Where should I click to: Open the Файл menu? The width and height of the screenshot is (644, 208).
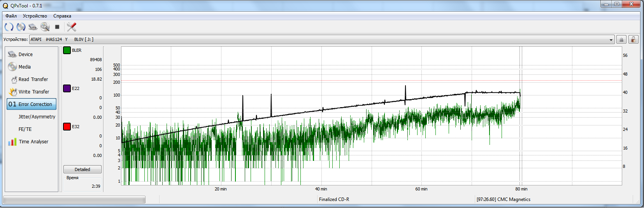pyautogui.click(x=11, y=16)
